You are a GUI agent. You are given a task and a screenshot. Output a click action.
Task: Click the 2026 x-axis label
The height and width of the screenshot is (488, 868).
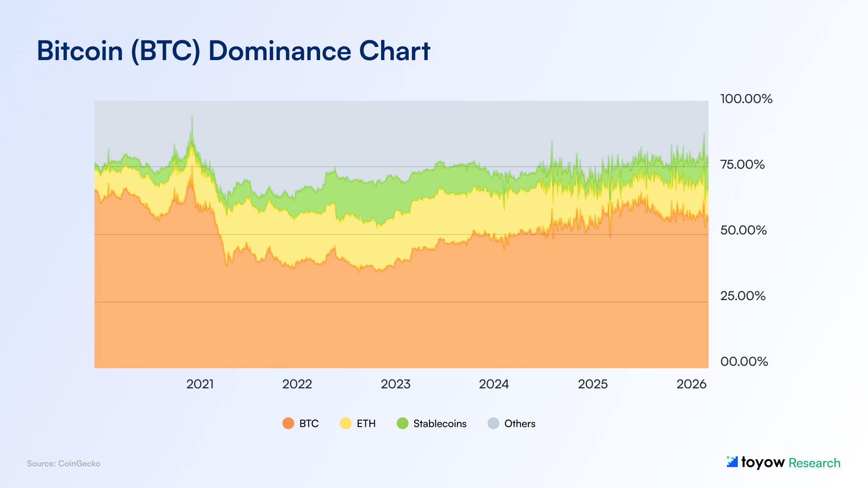click(691, 384)
